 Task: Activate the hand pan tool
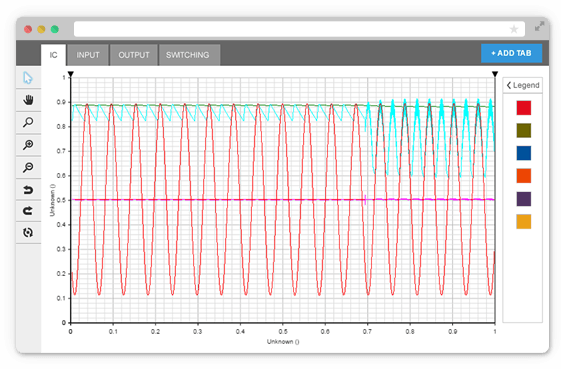click(x=28, y=100)
